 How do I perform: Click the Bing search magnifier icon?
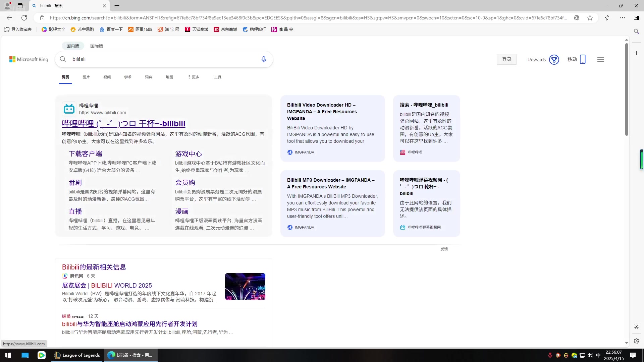[x=63, y=59]
